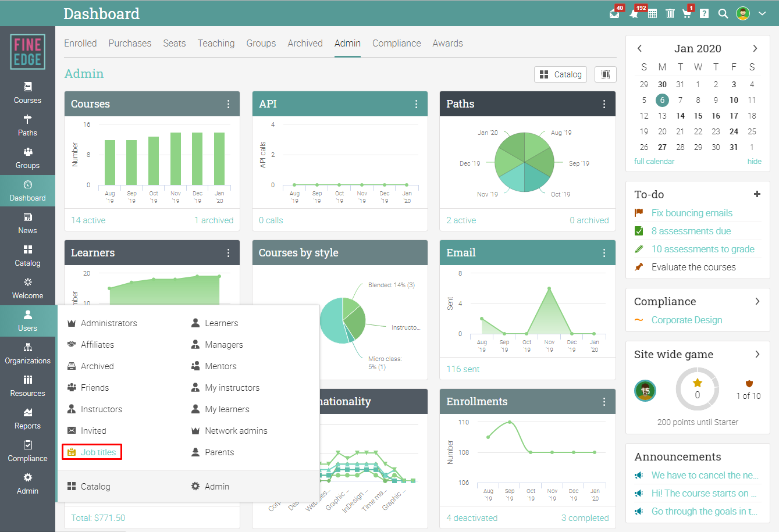Open Organizations in the left sidebar
779x532 pixels.
click(x=27, y=354)
